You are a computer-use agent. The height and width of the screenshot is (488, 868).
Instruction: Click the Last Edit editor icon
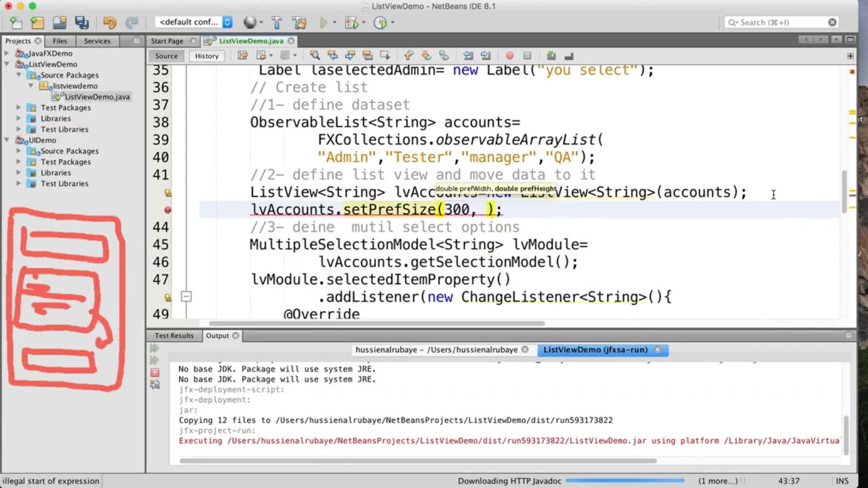pos(242,56)
